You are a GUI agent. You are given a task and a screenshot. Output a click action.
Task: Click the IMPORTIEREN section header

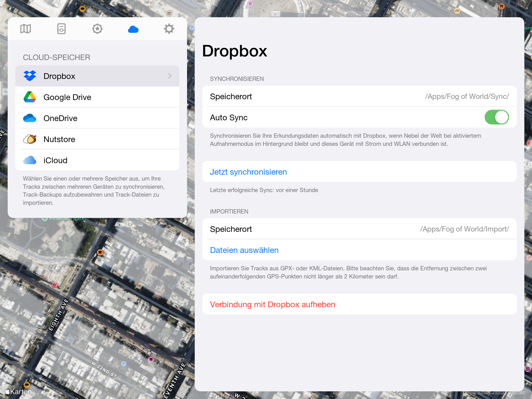[229, 211]
